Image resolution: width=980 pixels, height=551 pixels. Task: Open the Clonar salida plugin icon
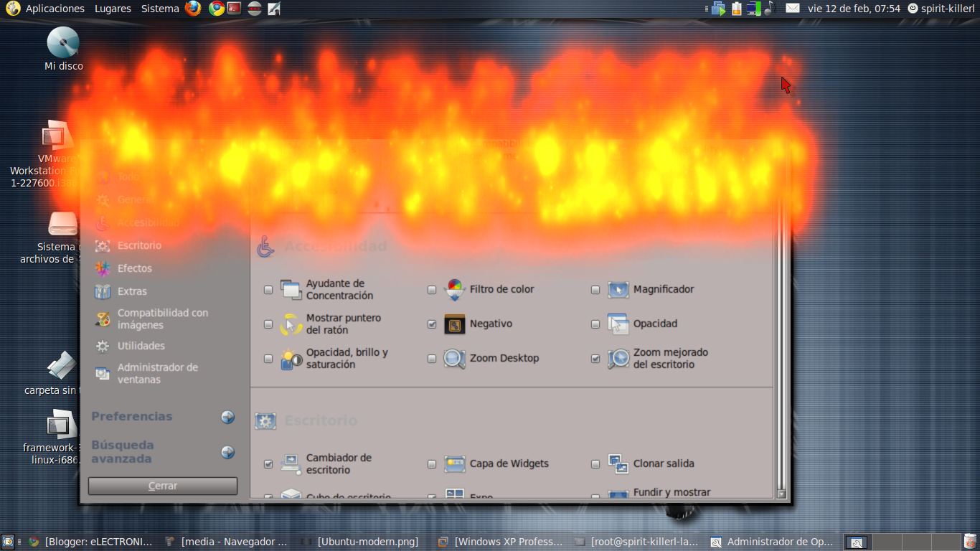(618, 463)
